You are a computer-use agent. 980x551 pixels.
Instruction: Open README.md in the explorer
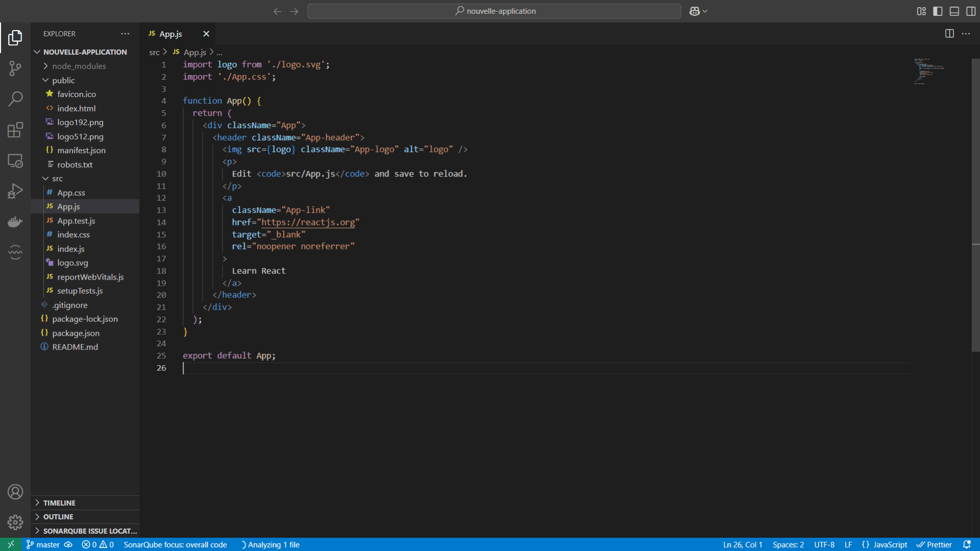click(85, 347)
